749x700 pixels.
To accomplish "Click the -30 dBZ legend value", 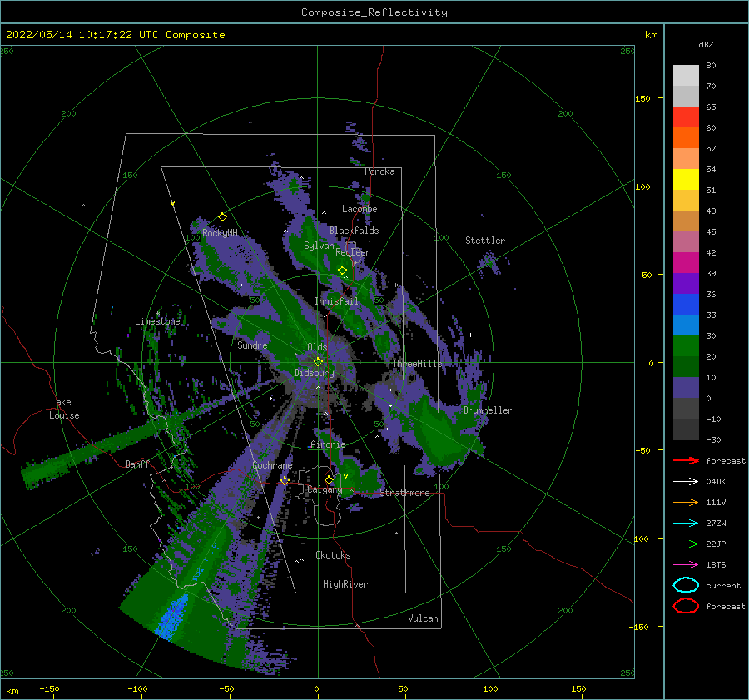I will coord(713,439).
